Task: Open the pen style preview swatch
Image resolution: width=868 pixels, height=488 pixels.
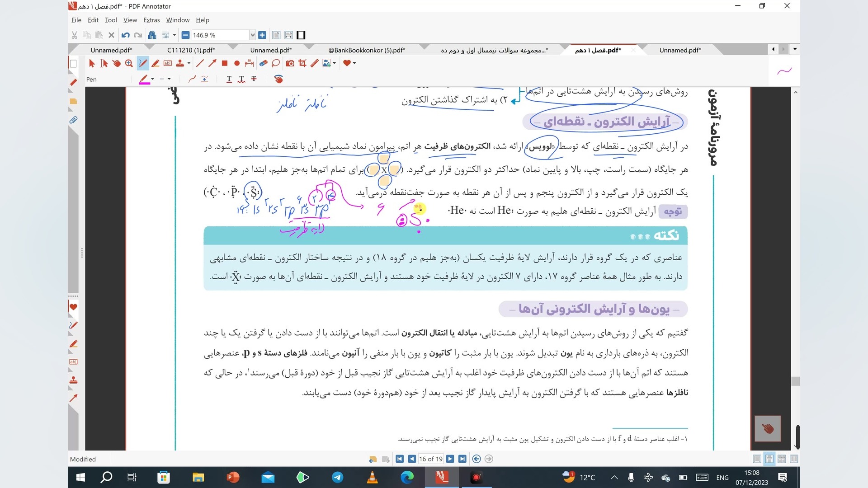Action: [784, 70]
